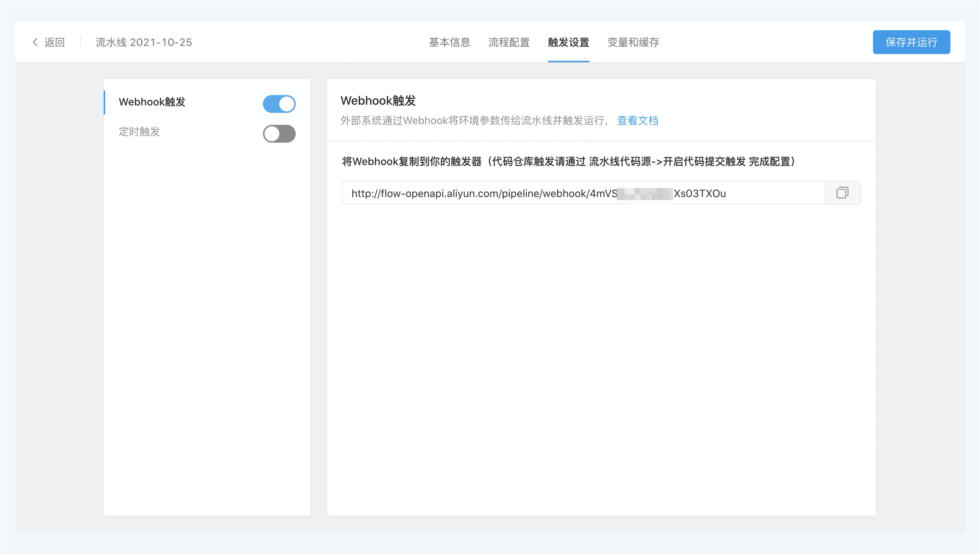Click the Xs03TXOu ending of the URL
Screen dimensions: 980x555
point(699,193)
